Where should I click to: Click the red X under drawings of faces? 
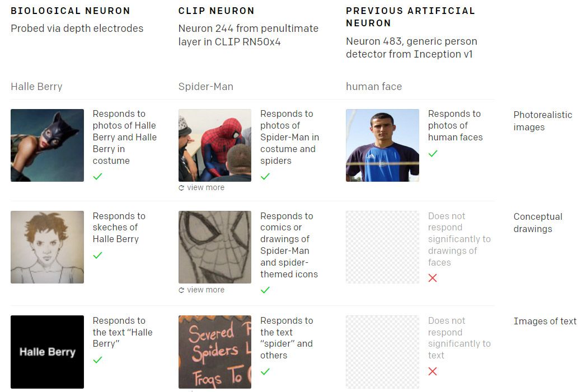(x=433, y=278)
